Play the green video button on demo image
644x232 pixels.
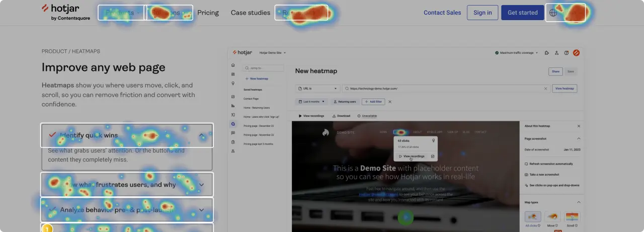point(406,217)
